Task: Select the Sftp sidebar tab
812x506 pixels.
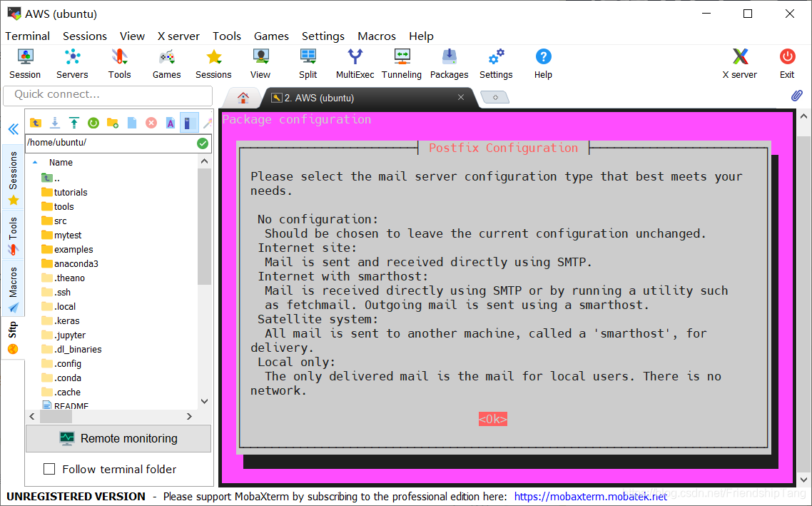Action: pos(13,337)
